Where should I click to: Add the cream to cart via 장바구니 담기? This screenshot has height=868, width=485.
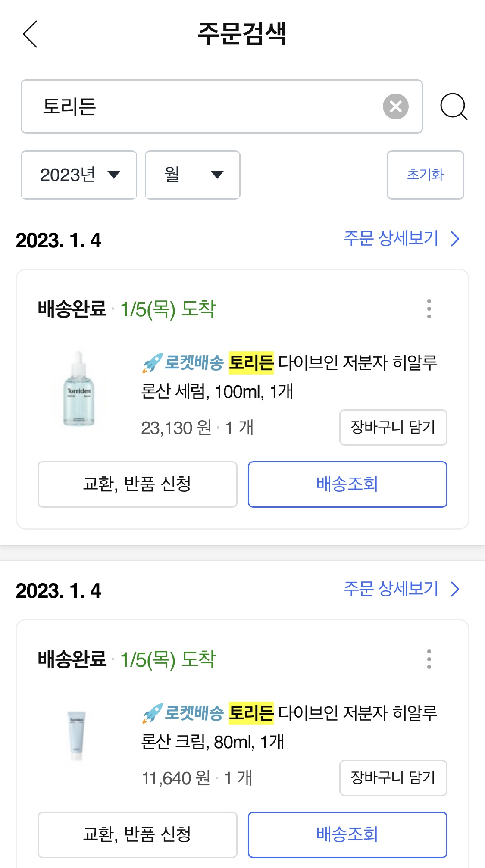tap(393, 778)
